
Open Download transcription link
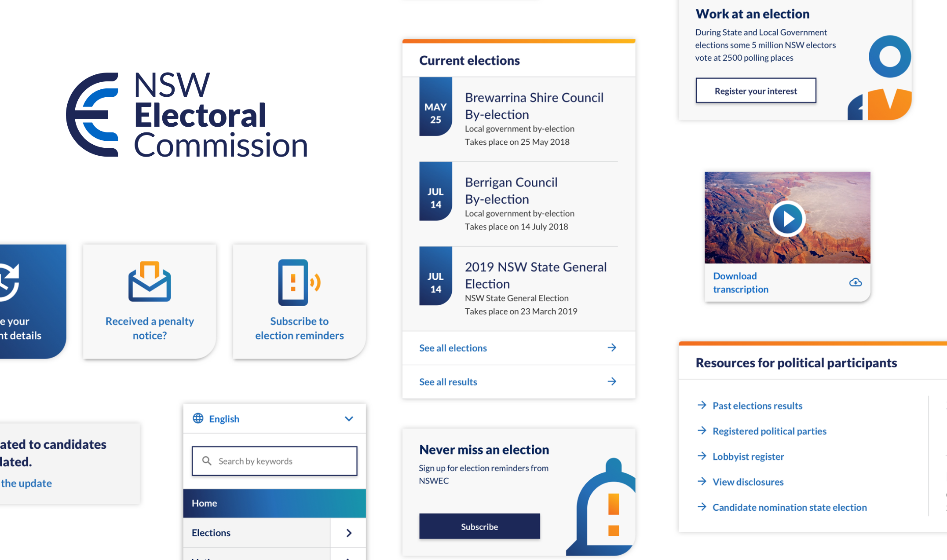[x=741, y=282]
